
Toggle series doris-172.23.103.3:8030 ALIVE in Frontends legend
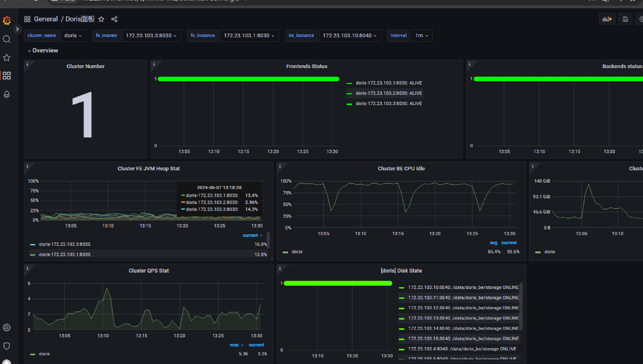(389, 104)
